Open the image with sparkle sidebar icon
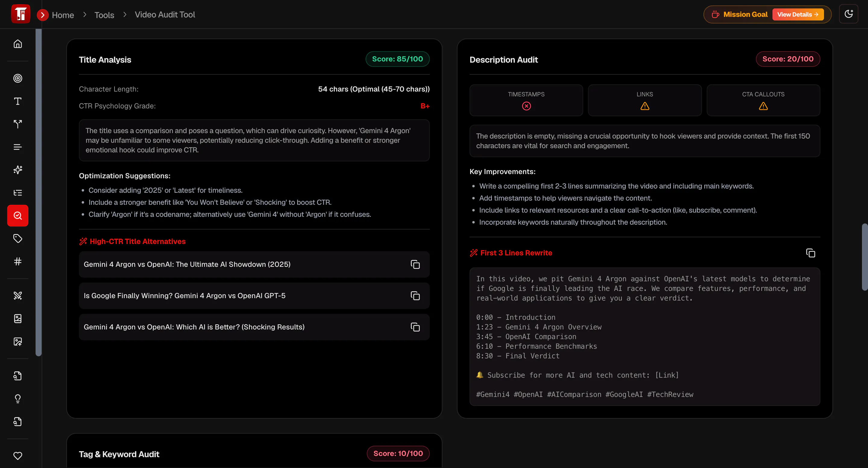This screenshot has width=868, height=468. pyautogui.click(x=17, y=342)
